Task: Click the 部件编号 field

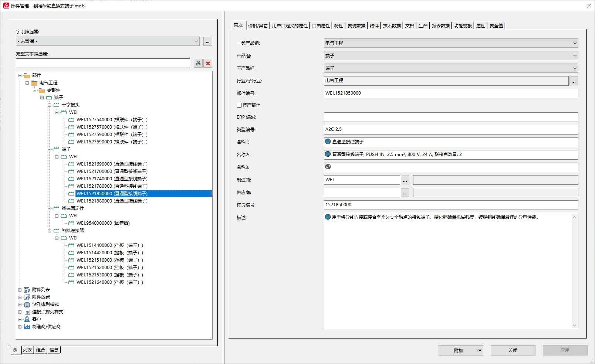Action: pyautogui.click(x=451, y=93)
